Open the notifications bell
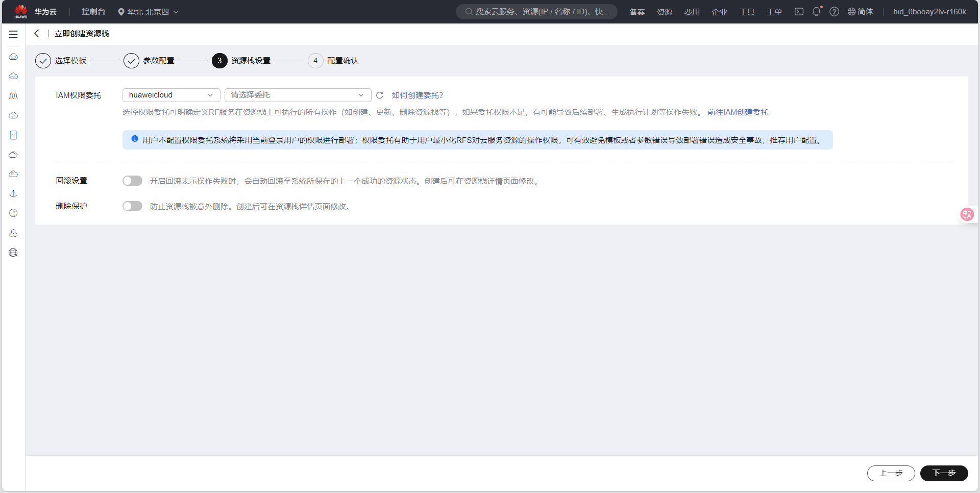The image size is (980, 493). 817,12
